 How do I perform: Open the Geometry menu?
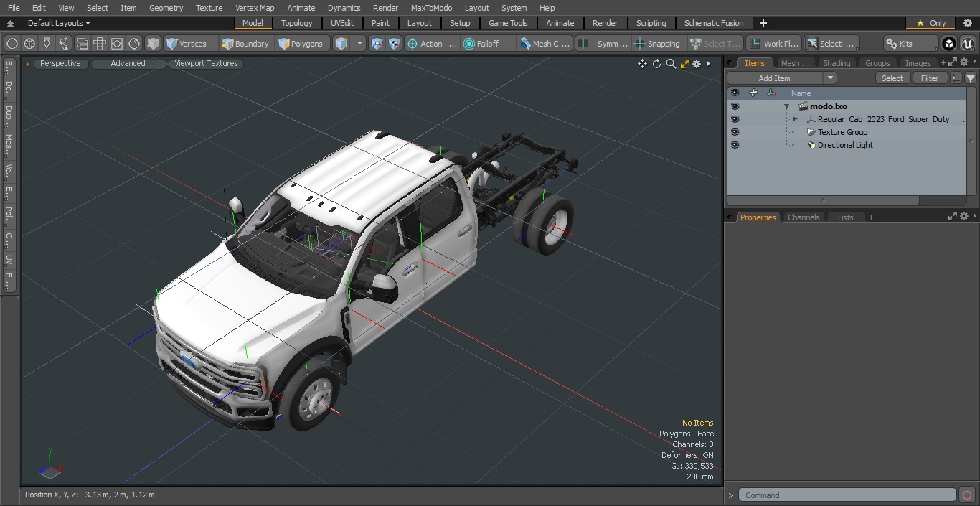coord(166,8)
